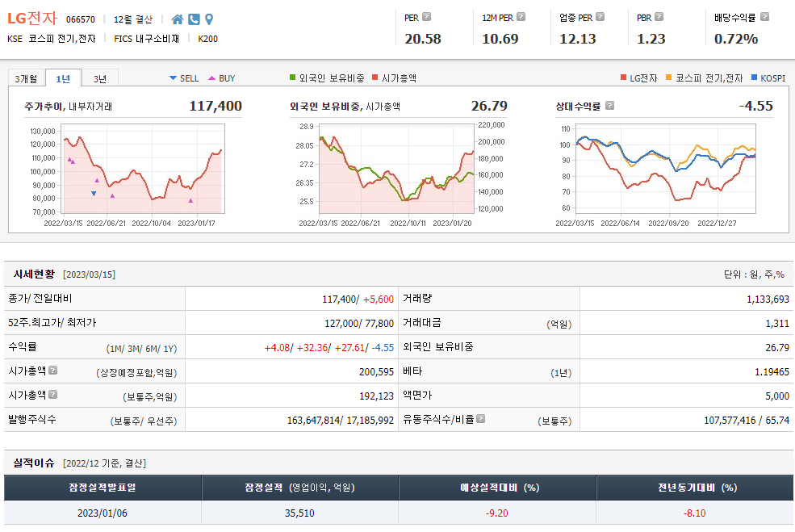Select the 1년 chart tab
This screenshot has height=532, width=795.
coord(63,78)
